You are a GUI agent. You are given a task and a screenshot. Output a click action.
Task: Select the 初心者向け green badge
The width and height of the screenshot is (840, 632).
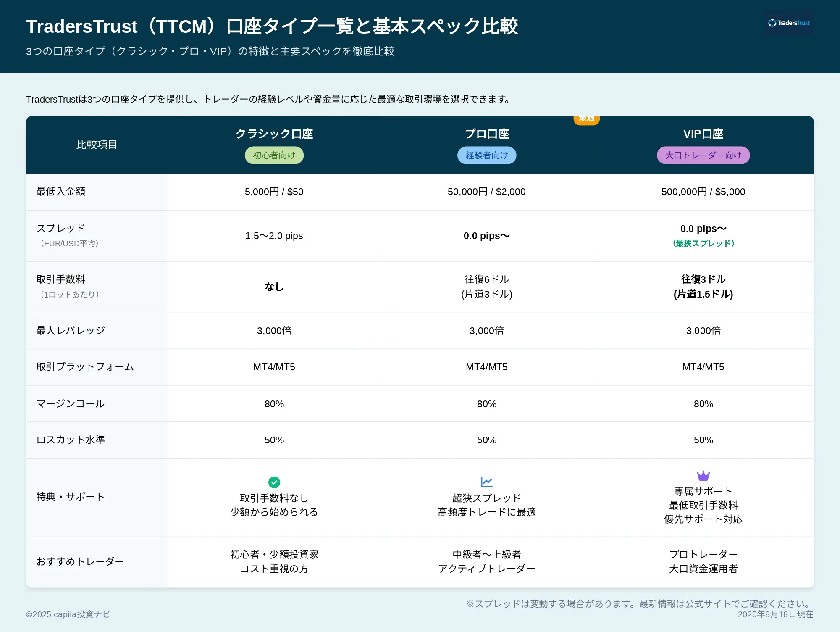pyautogui.click(x=274, y=155)
